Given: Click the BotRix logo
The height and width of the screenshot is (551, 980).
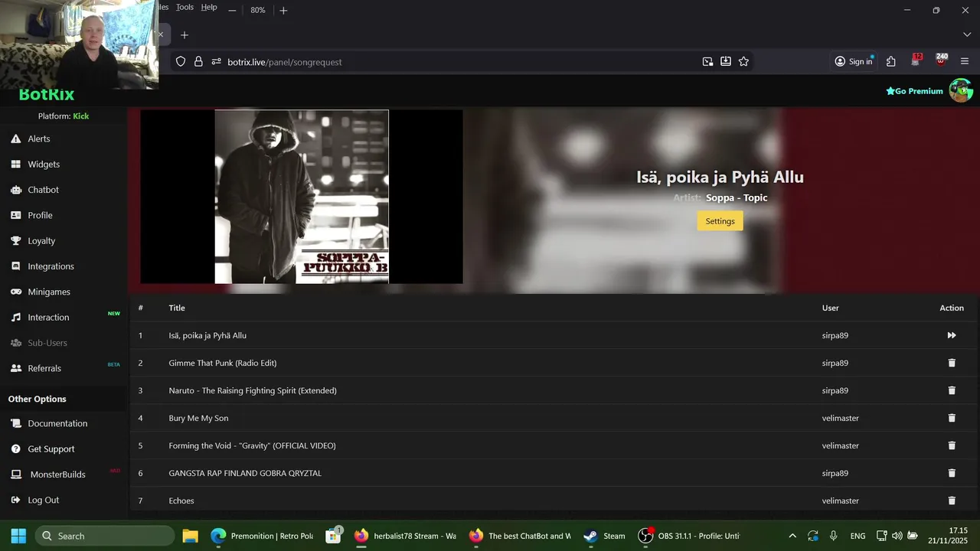Looking at the screenshot, I should [47, 95].
